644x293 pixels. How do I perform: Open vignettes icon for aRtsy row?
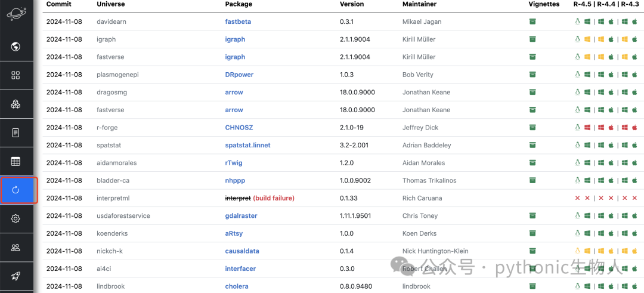[x=532, y=233]
